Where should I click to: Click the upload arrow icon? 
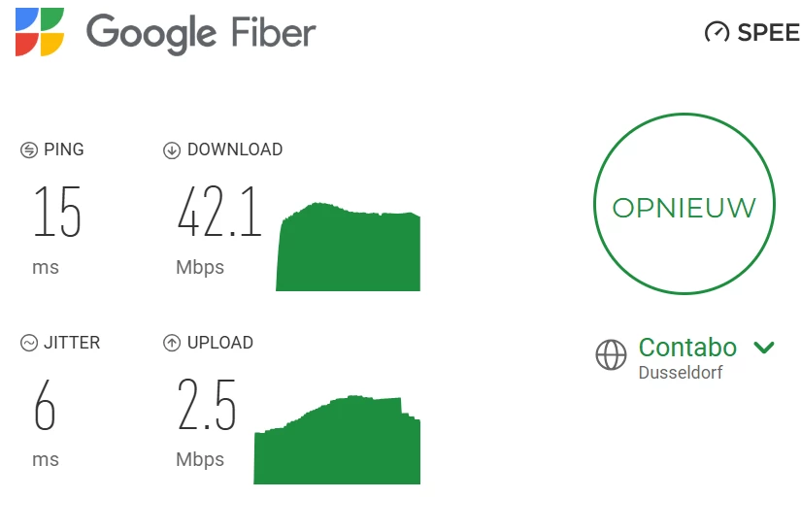point(172,343)
